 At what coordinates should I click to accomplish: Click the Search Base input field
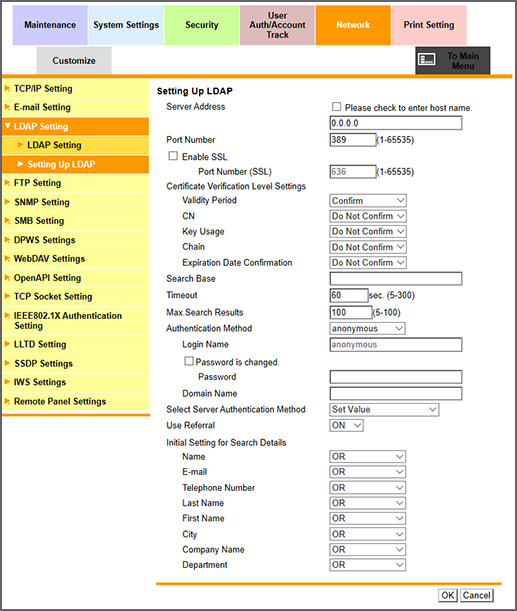tap(396, 279)
